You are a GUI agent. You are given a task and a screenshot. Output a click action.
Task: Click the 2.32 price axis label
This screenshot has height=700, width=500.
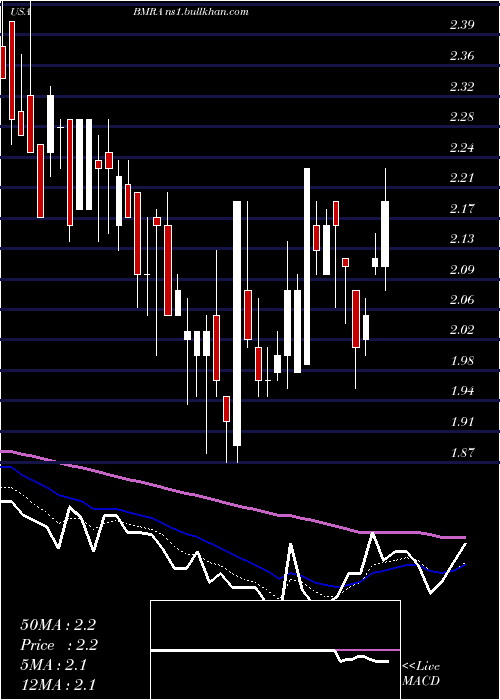click(462, 86)
